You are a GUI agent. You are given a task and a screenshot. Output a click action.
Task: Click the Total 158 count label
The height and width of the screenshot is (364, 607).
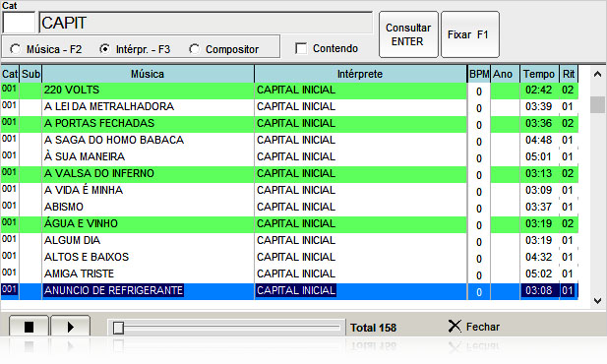tap(373, 328)
